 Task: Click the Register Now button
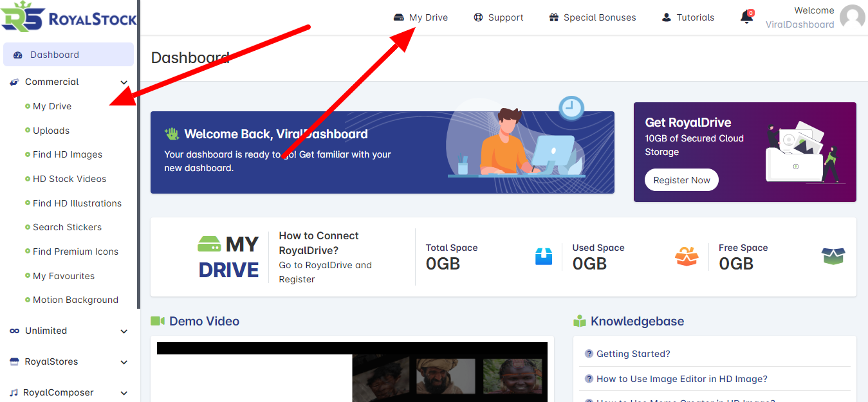click(682, 180)
